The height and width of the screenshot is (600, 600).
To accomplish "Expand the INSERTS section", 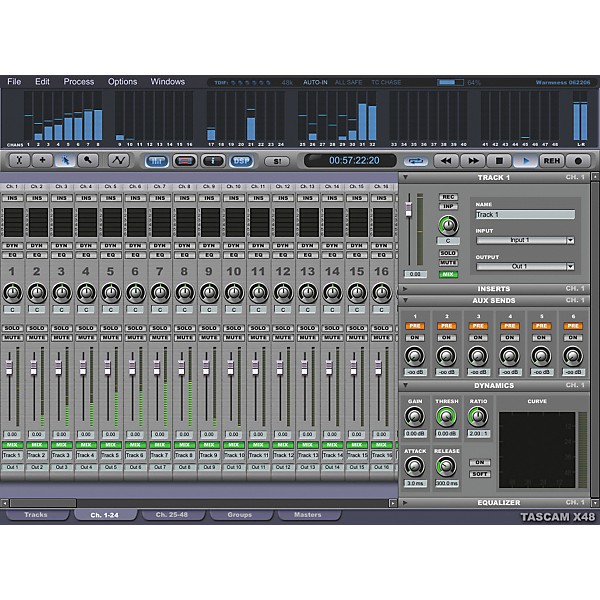I will tap(405, 289).
